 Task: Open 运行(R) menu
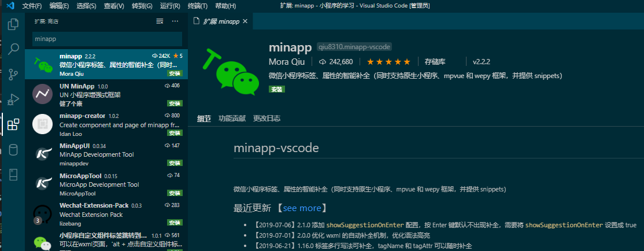[x=170, y=6]
